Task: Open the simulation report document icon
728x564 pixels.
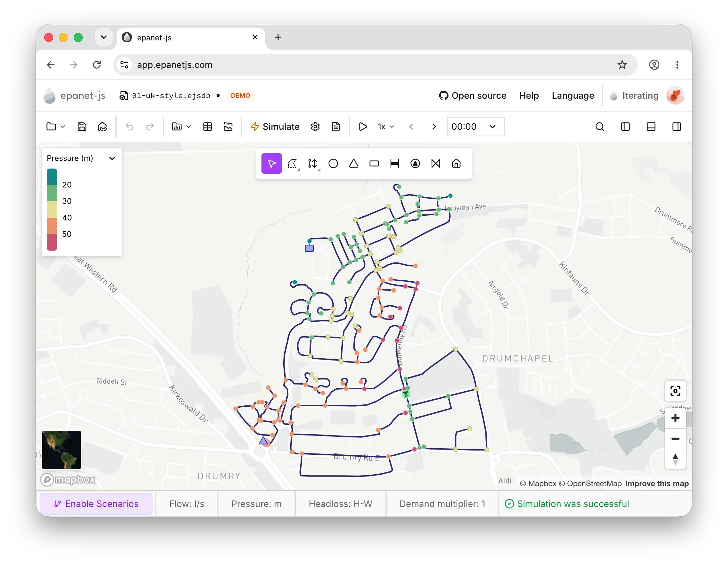Action: (336, 127)
